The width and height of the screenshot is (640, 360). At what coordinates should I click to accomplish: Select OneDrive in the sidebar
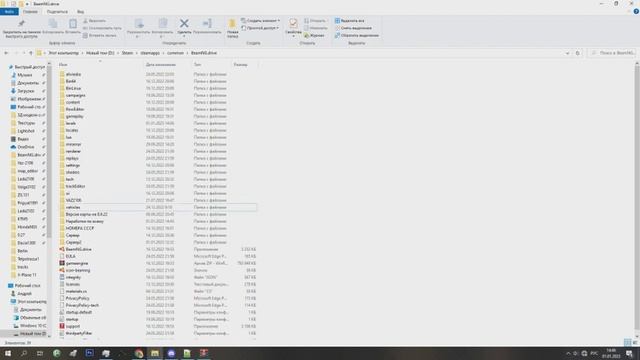tap(26, 147)
